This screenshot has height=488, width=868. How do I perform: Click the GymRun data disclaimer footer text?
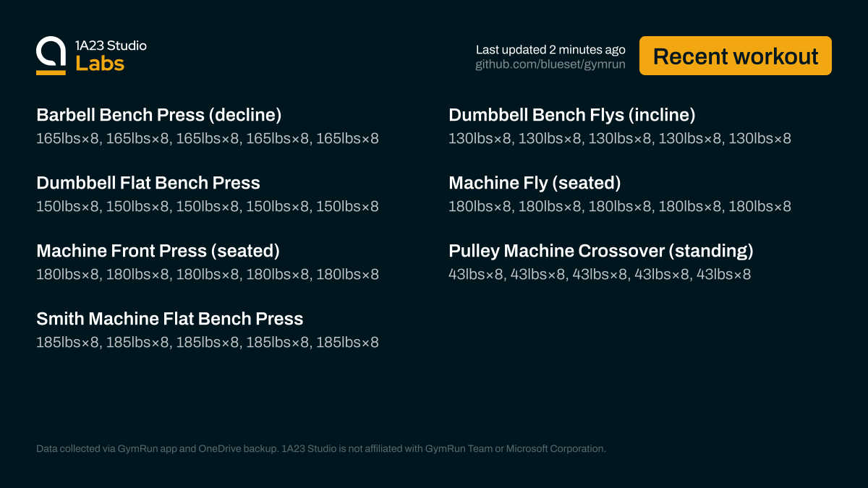click(x=320, y=449)
